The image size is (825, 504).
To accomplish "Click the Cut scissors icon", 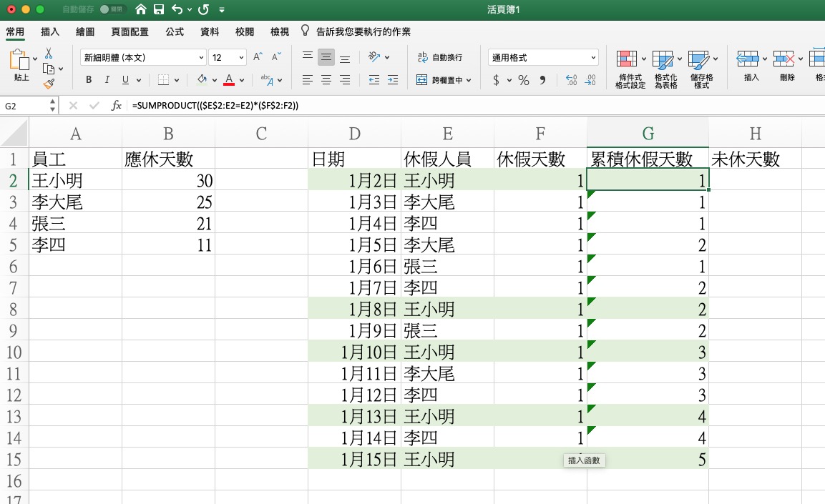I will 49,54.
